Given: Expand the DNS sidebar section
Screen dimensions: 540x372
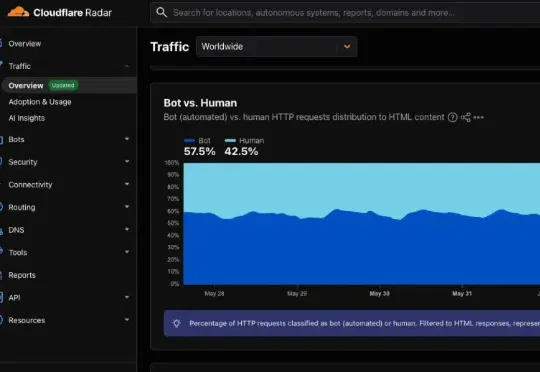Looking at the screenshot, I should (x=127, y=229).
